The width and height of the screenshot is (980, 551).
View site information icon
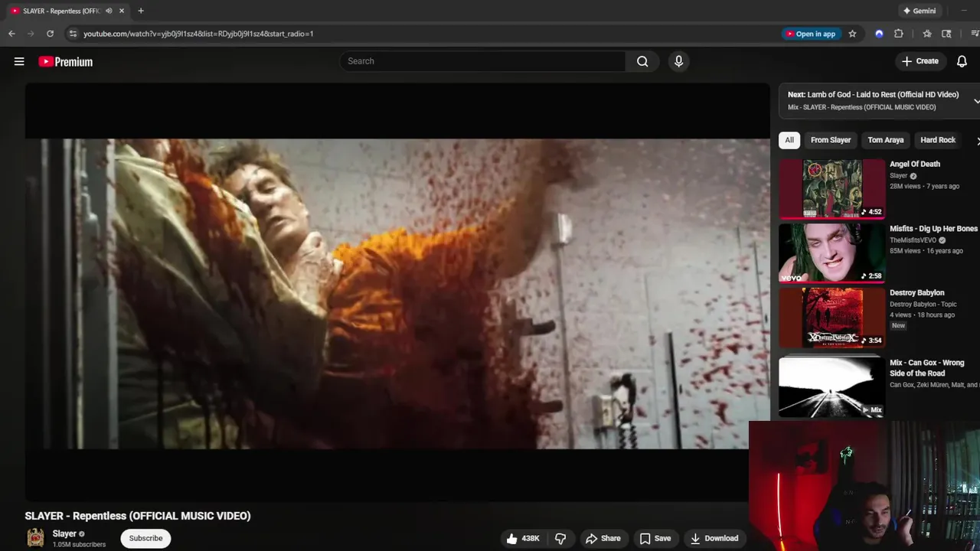tap(73, 34)
